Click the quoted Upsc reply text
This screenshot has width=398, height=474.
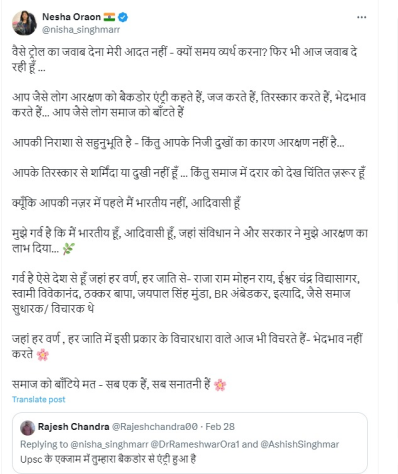point(108,459)
